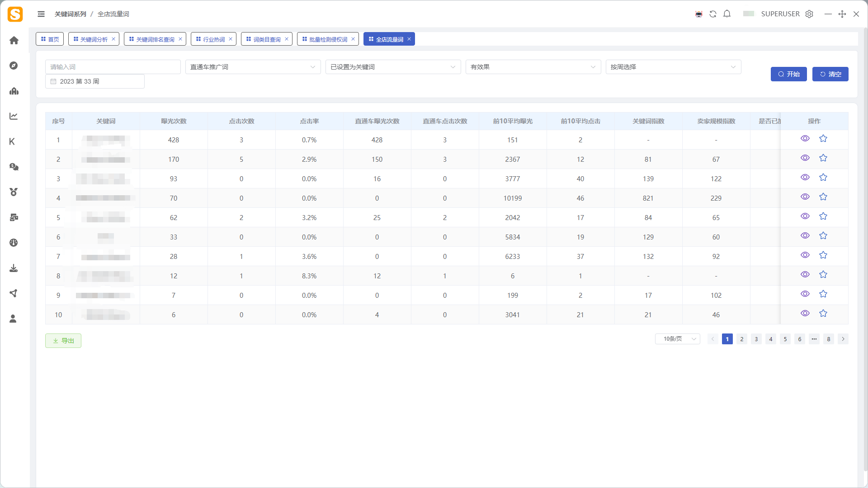Open the line chart icon in sidebar
This screenshot has height=488, width=868.
14,116
